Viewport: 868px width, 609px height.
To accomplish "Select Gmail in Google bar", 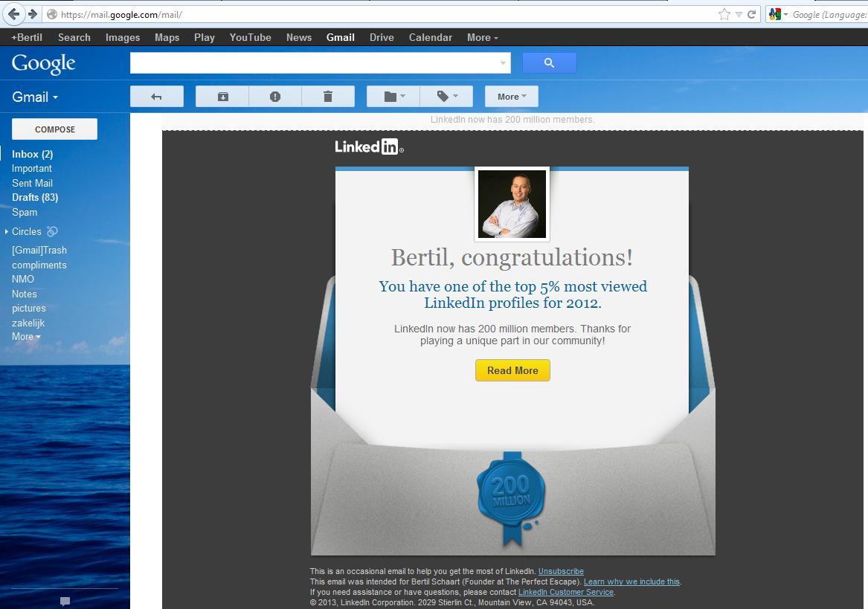I will pyautogui.click(x=341, y=37).
